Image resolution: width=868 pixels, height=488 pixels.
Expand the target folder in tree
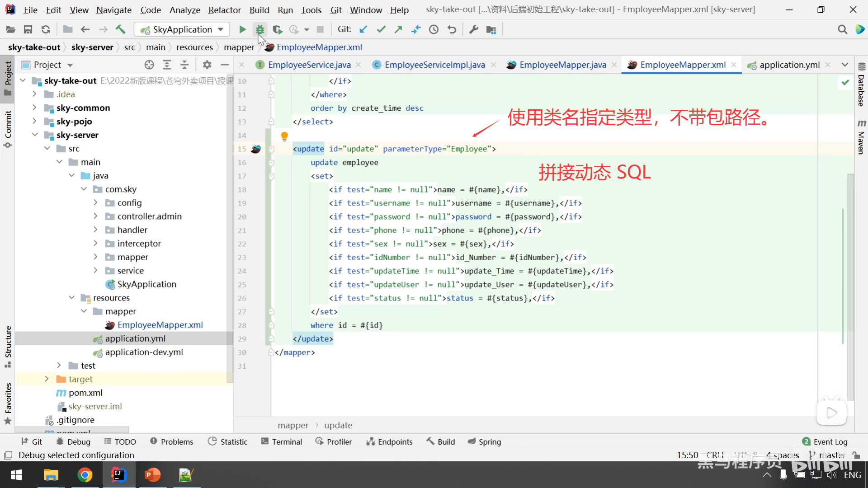pos(47,379)
